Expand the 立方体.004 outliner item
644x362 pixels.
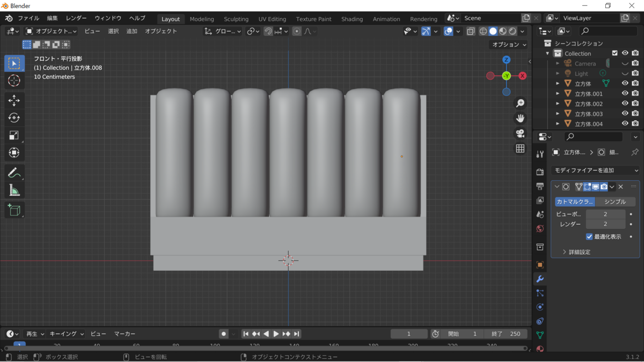(x=558, y=124)
